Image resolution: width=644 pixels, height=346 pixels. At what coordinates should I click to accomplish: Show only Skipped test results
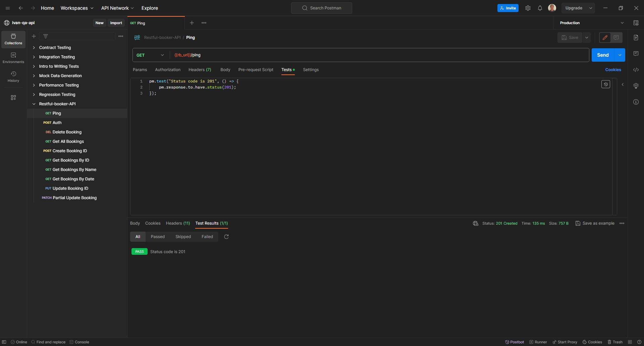(x=183, y=237)
